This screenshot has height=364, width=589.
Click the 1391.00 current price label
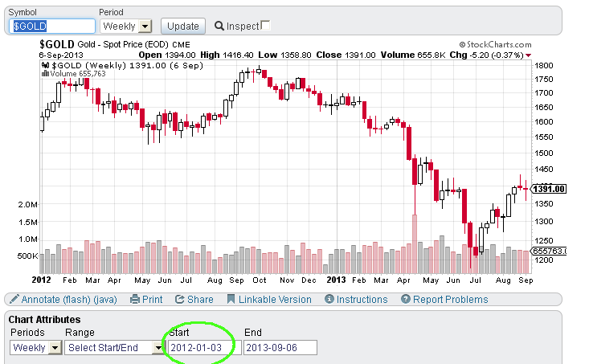point(549,189)
